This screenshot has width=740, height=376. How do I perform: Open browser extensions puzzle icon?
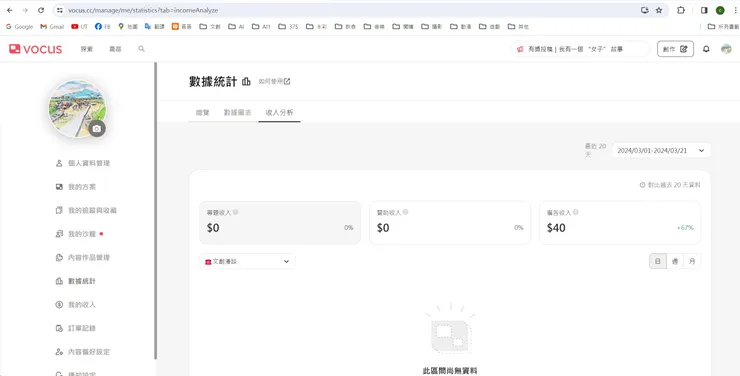(681, 10)
